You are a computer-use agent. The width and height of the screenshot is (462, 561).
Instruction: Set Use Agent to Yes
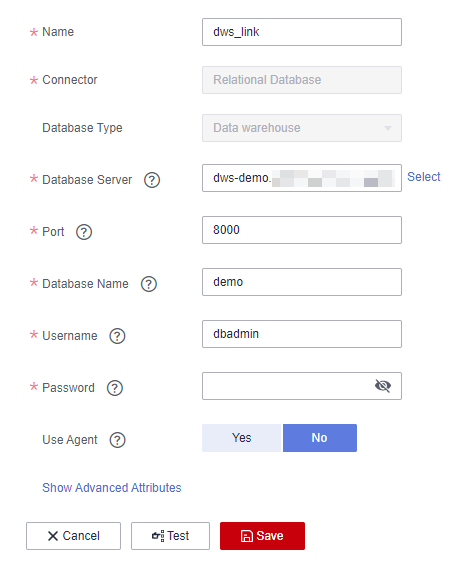tap(242, 438)
